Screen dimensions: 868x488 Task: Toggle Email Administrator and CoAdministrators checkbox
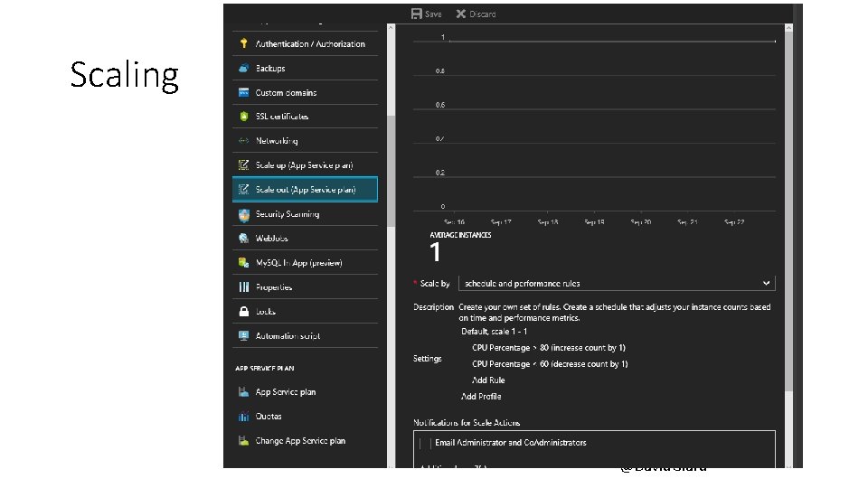click(x=425, y=443)
